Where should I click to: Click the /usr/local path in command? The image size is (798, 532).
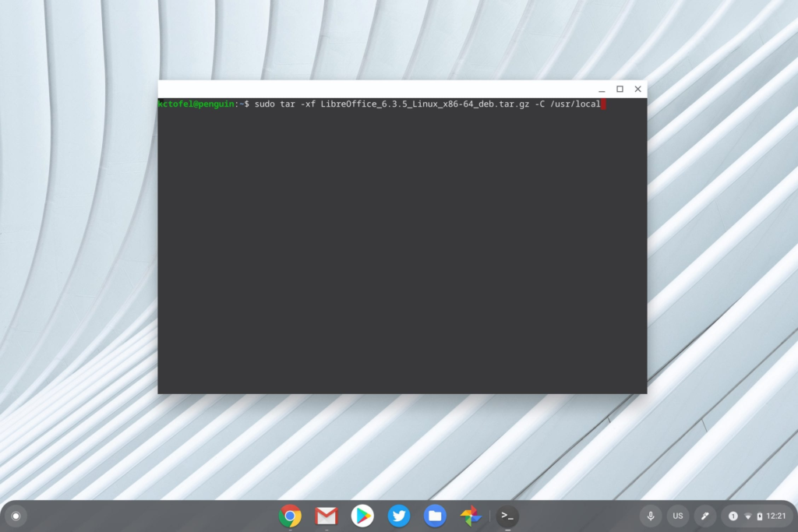click(575, 104)
